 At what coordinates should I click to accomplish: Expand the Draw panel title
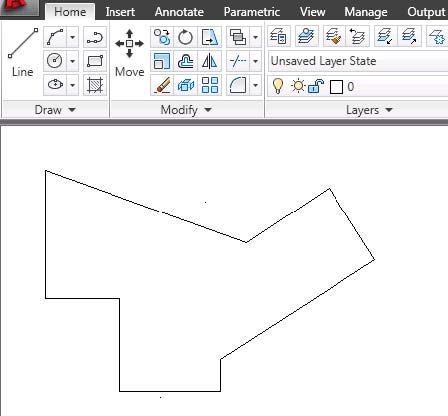(x=55, y=110)
